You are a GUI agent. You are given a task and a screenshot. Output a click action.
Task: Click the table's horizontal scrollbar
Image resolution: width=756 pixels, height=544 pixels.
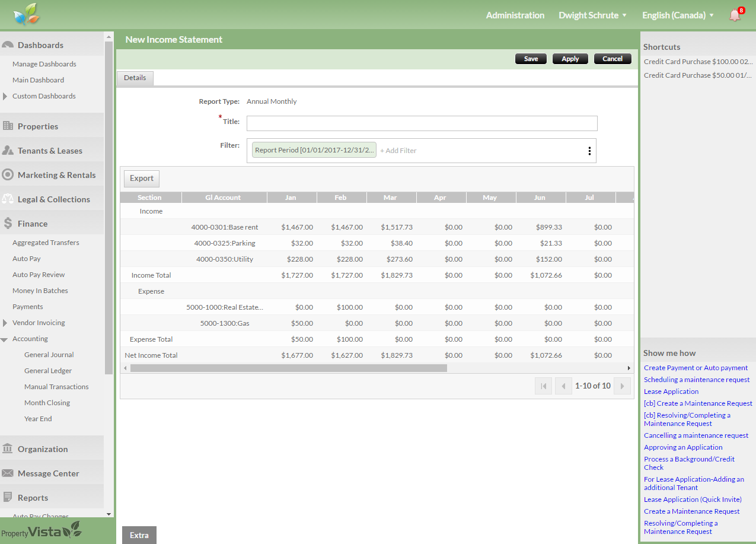pyautogui.click(x=288, y=368)
